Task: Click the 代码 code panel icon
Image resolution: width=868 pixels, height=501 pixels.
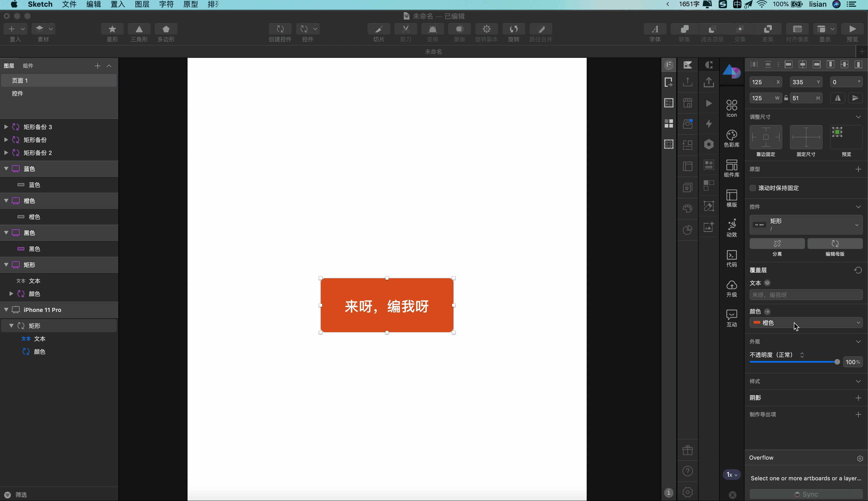Action: [731, 258]
